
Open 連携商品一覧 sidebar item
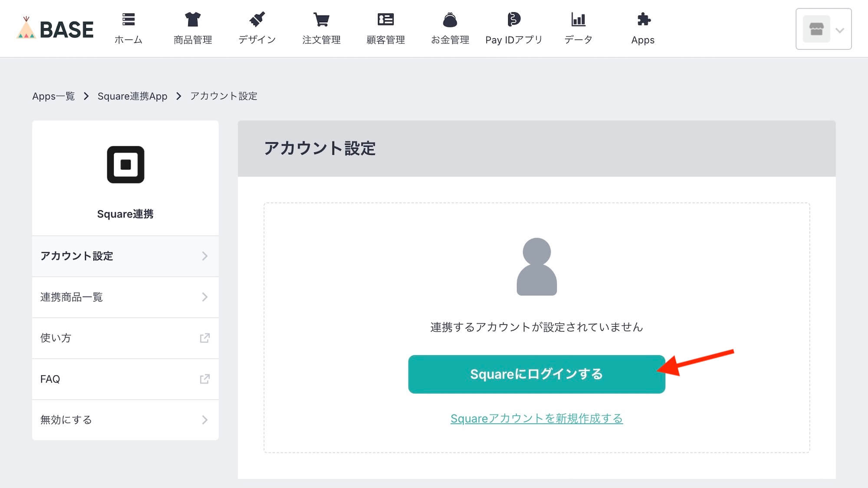125,297
